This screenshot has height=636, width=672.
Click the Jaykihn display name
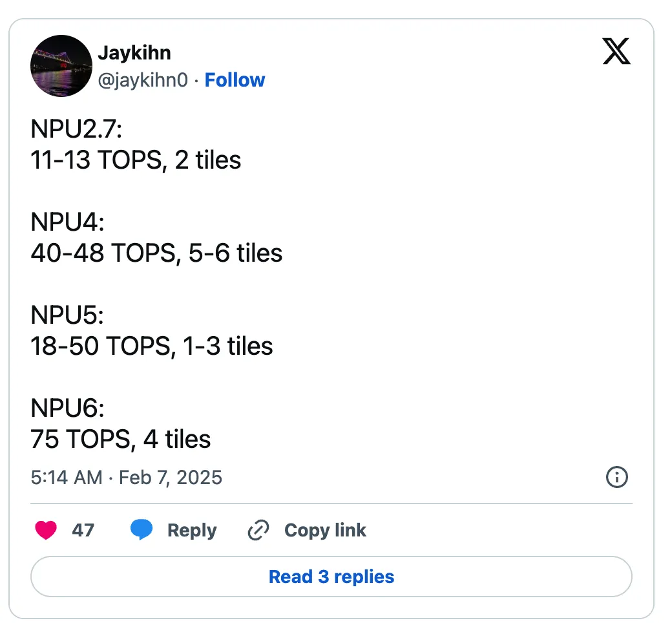(x=134, y=52)
